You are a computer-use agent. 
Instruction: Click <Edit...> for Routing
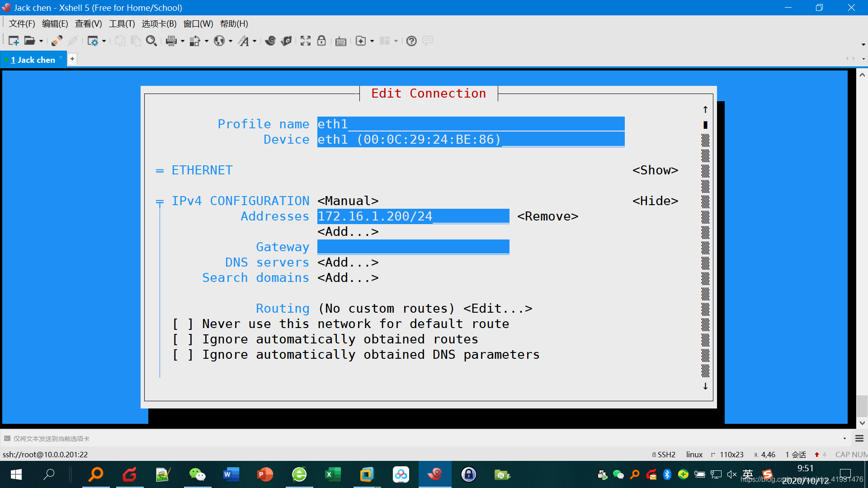coord(498,309)
